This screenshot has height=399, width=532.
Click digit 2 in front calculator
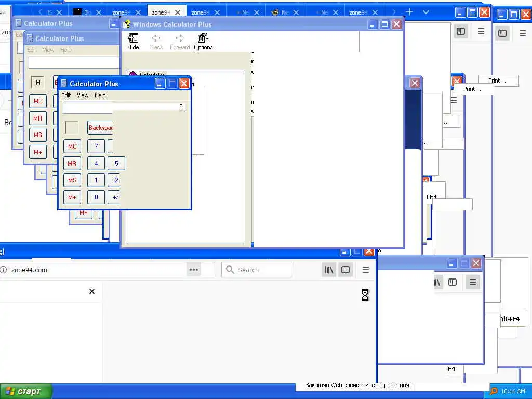pyautogui.click(x=114, y=180)
